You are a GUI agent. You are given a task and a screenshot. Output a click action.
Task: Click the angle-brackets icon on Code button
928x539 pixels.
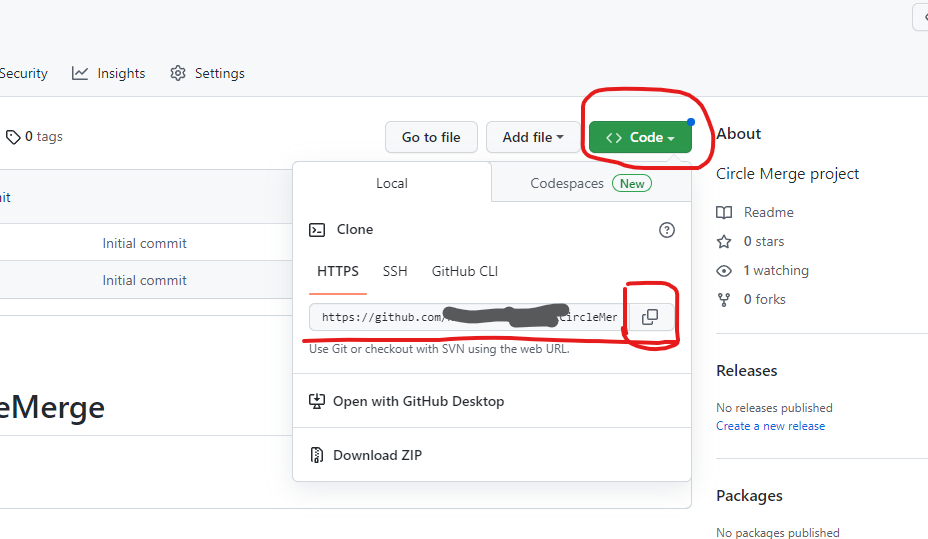click(614, 137)
